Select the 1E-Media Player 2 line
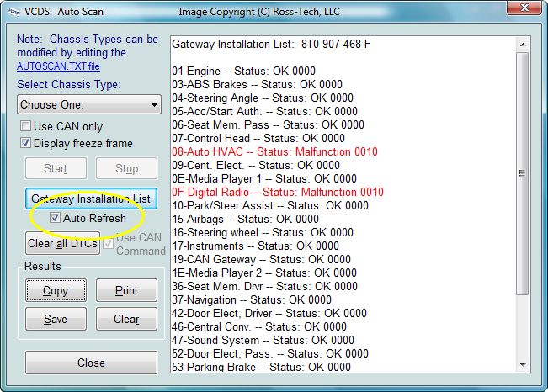 [264, 273]
